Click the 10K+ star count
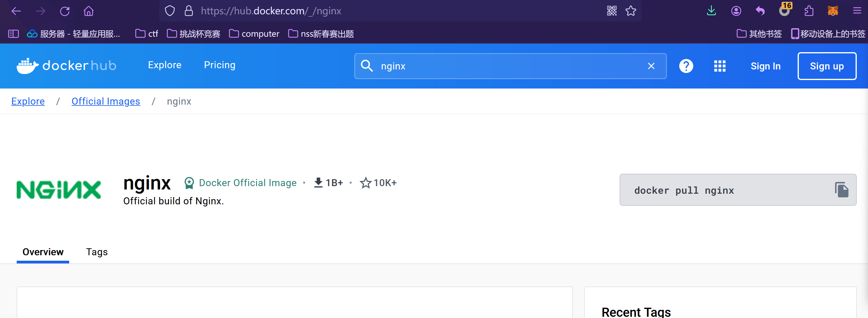 pos(378,182)
